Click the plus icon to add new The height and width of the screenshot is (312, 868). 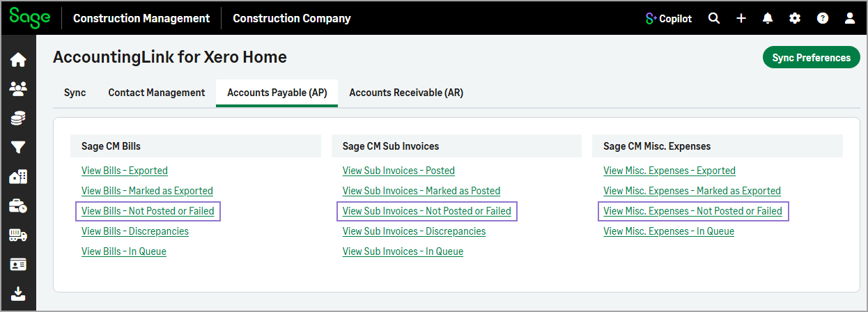pyautogui.click(x=741, y=19)
